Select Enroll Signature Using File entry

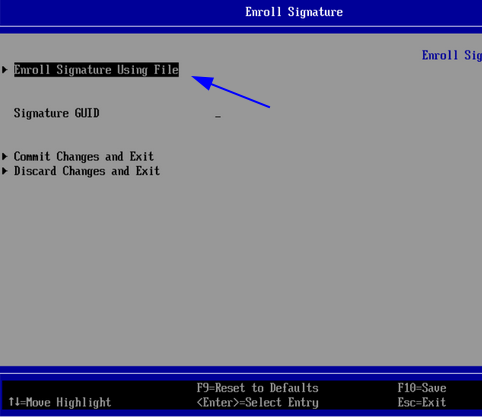click(96, 70)
